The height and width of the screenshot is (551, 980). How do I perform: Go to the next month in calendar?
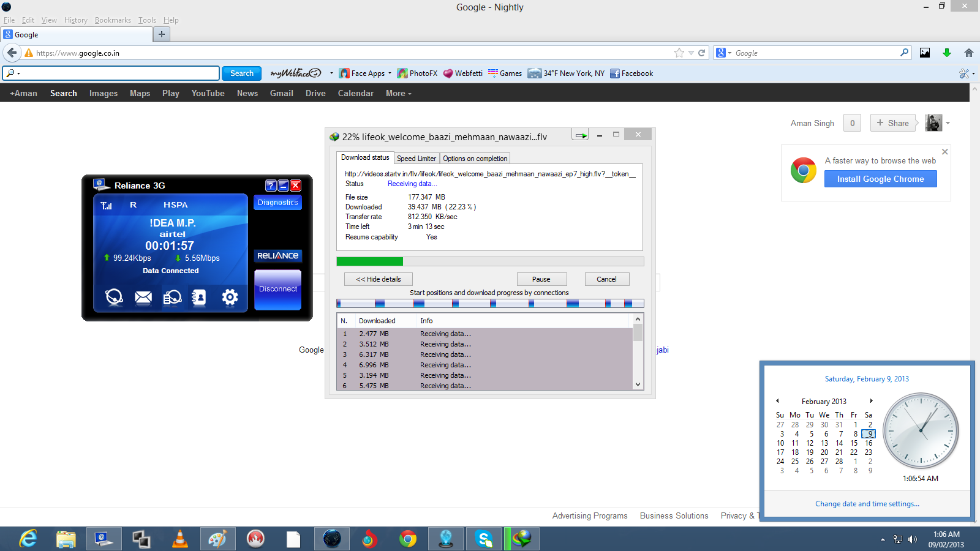(871, 401)
